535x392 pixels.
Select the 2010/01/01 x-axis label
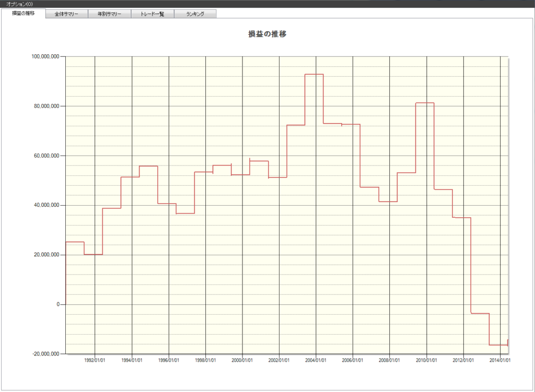click(426, 360)
